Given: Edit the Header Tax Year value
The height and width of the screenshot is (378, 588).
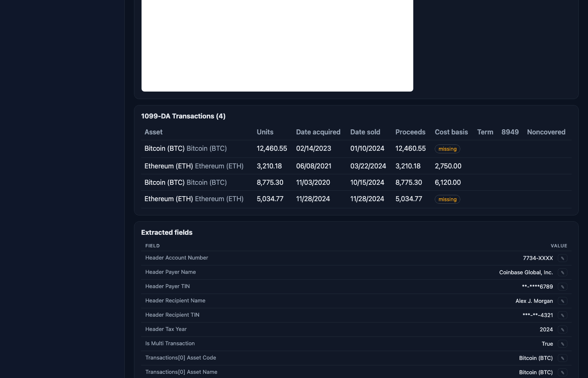Looking at the screenshot, I should (x=562, y=330).
